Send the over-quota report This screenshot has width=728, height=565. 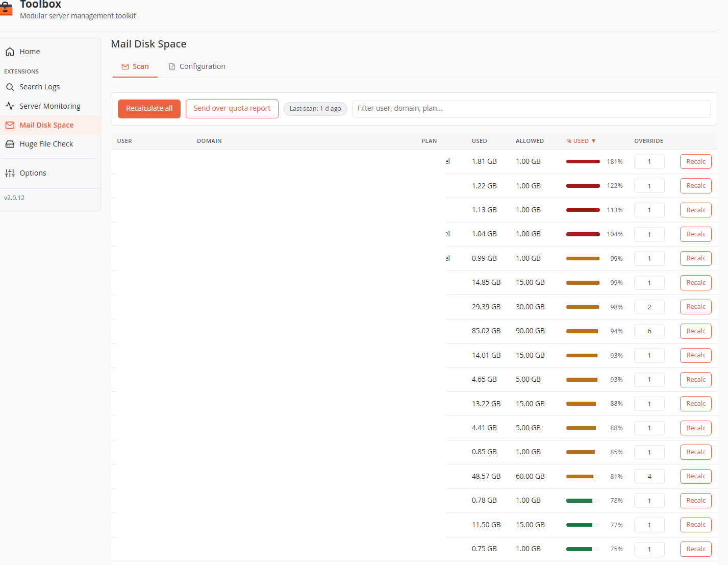pos(232,109)
